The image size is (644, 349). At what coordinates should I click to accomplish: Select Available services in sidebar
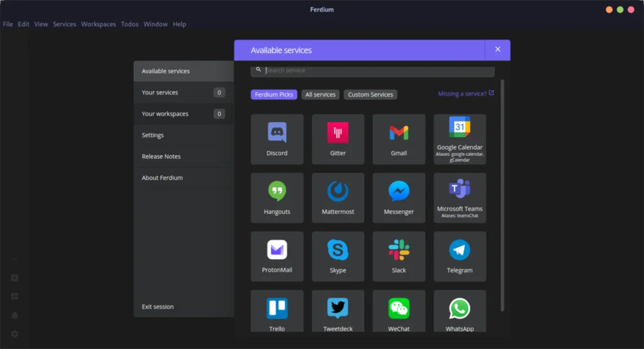click(184, 71)
